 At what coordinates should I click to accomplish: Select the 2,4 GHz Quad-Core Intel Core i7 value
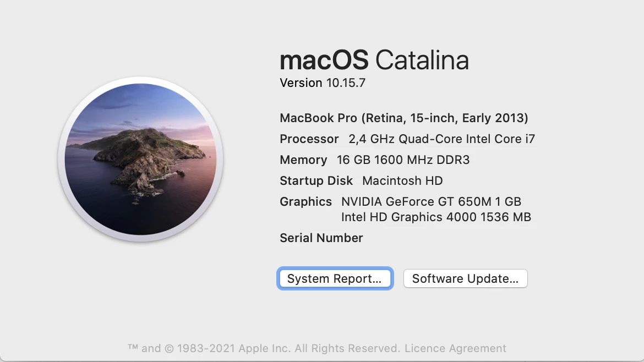442,139
